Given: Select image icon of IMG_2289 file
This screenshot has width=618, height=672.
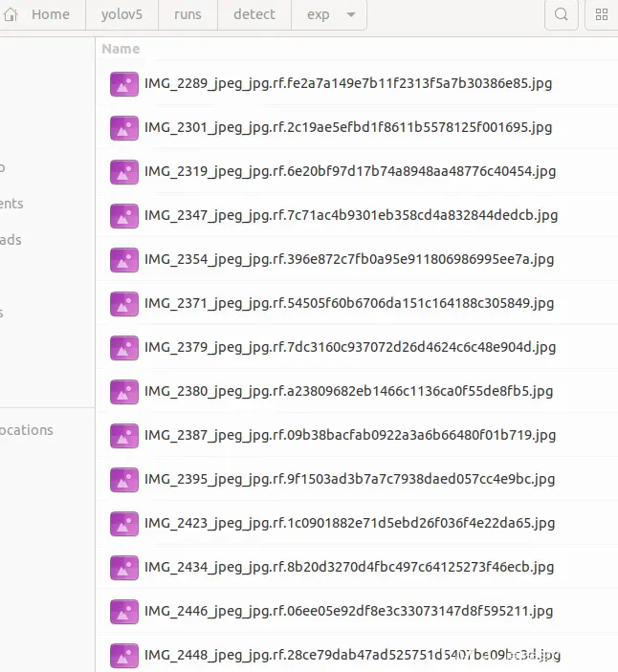Looking at the screenshot, I should click(124, 84).
